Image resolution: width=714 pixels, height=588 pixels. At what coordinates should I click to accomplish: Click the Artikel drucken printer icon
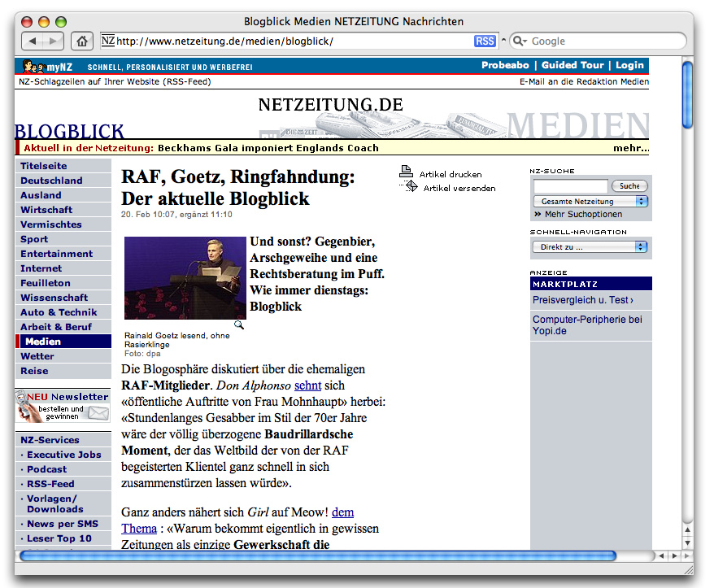point(406,172)
